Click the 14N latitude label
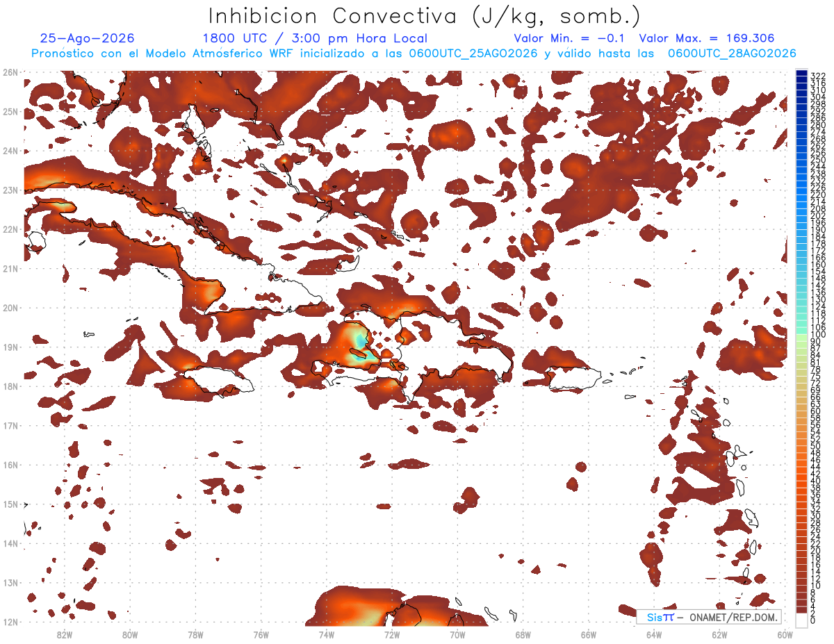The image size is (834, 644). click(x=10, y=543)
